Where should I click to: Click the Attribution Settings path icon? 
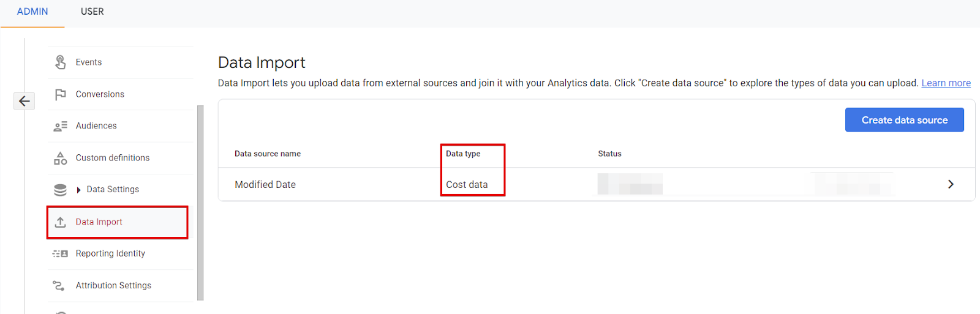tap(59, 285)
